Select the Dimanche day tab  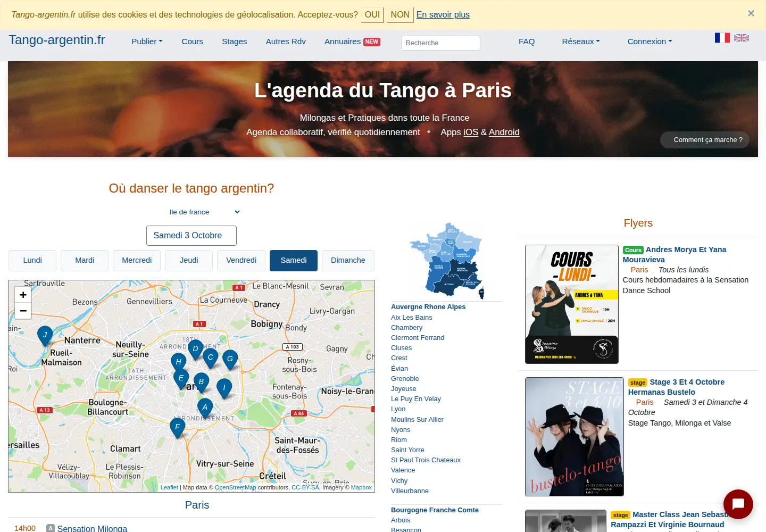[x=348, y=261]
